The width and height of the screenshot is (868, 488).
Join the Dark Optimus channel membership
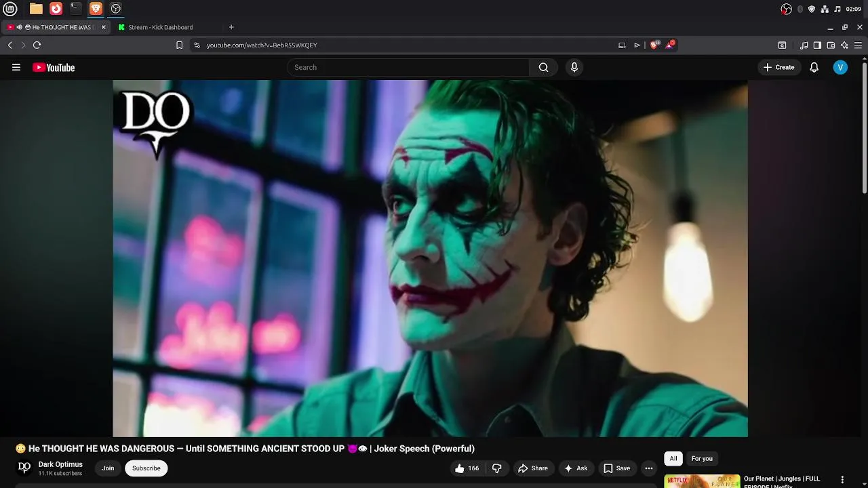click(108, 468)
